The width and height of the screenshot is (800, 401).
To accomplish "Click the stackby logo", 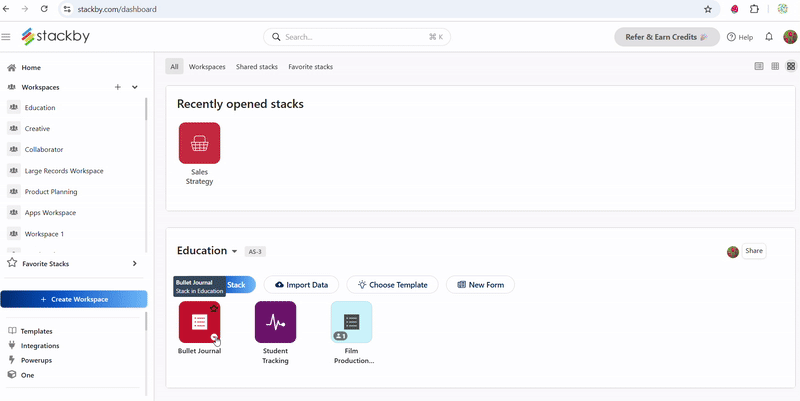I will (x=56, y=36).
